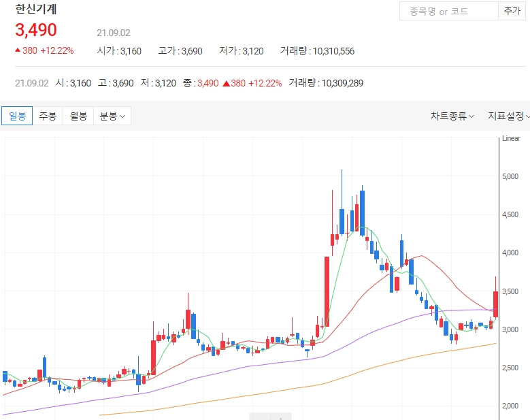
Task: Click the gray date 21.09.02 beside the price
Action: click(113, 33)
